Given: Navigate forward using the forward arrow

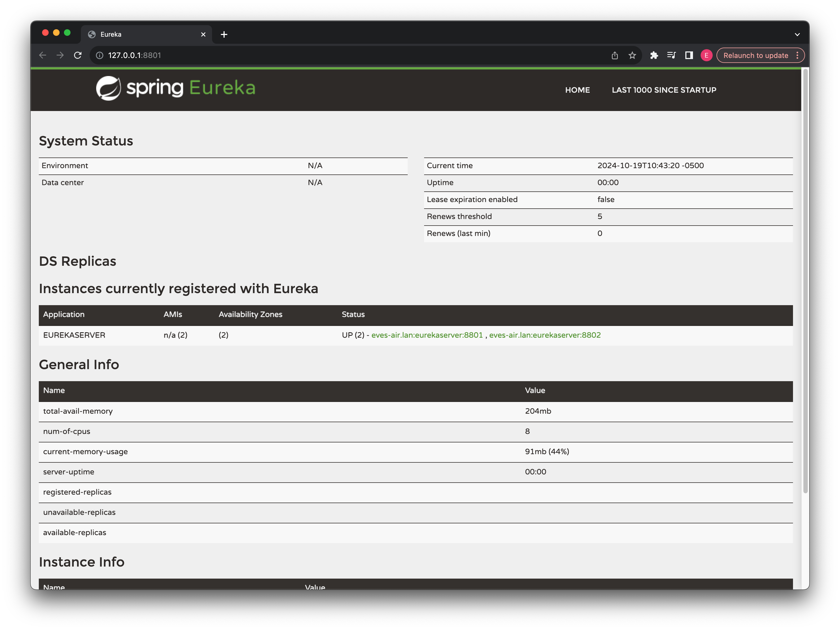Looking at the screenshot, I should [60, 55].
